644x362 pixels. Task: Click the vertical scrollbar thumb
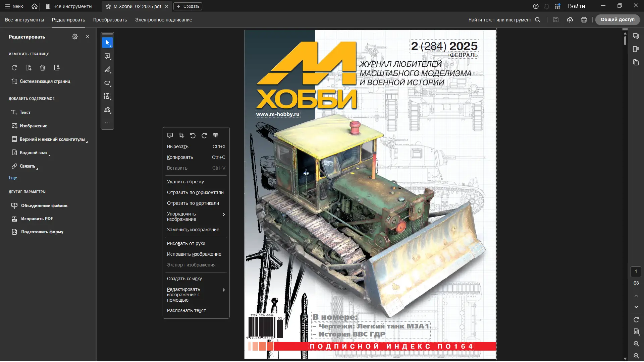pos(625,40)
